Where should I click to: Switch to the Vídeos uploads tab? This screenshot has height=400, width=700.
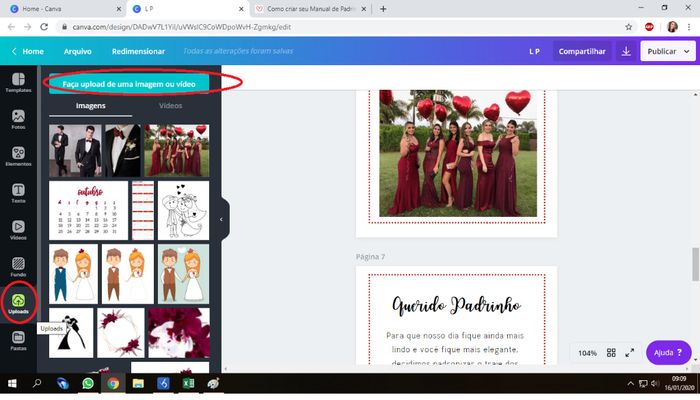(171, 106)
